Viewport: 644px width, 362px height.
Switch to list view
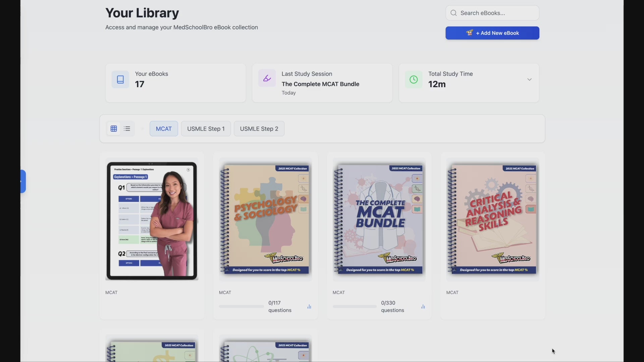(127, 128)
